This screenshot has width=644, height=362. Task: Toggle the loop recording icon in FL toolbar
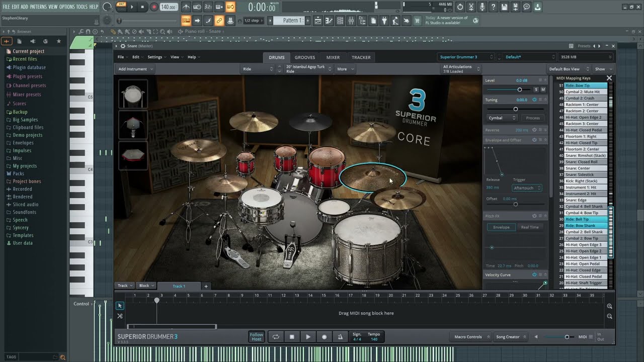click(x=230, y=7)
